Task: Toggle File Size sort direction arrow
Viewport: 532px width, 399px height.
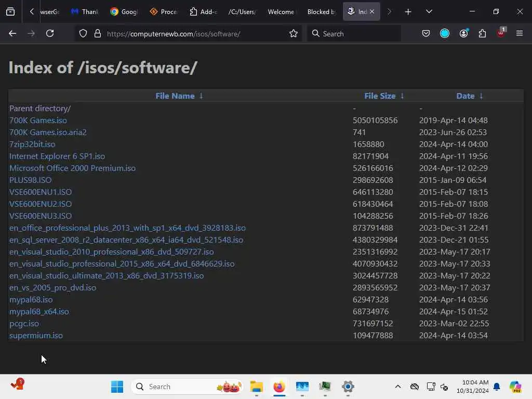Action: pos(402,96)
